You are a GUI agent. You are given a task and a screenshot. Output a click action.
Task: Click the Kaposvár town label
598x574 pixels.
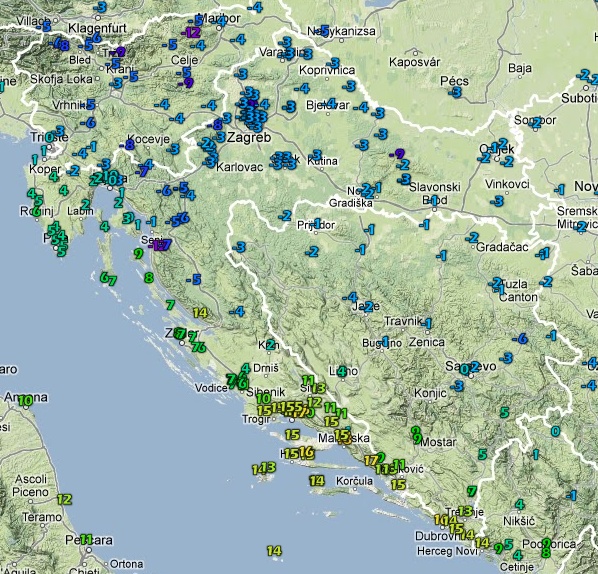[x=415, y=62]
